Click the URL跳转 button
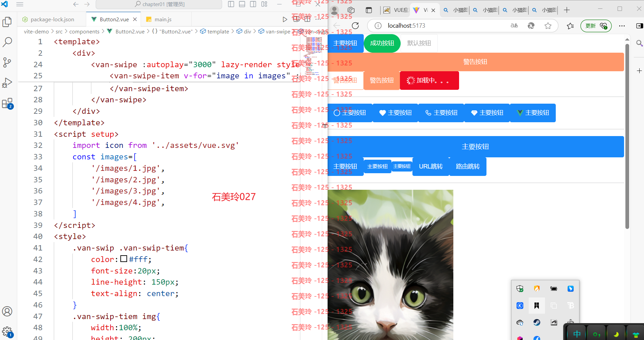This screenshot has width=644, height=340. pyautogui.click(x=431, y=166)
